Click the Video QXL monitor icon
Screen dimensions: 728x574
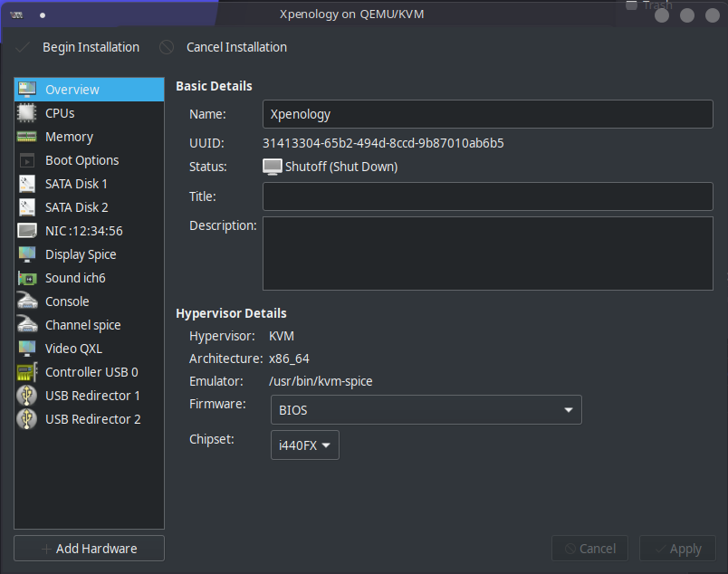[27, 349]
